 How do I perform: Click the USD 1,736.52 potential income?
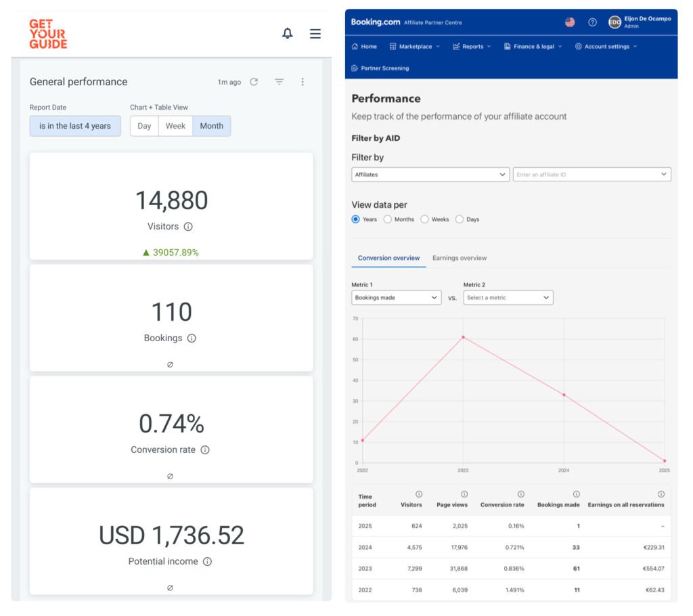(171, 535)
